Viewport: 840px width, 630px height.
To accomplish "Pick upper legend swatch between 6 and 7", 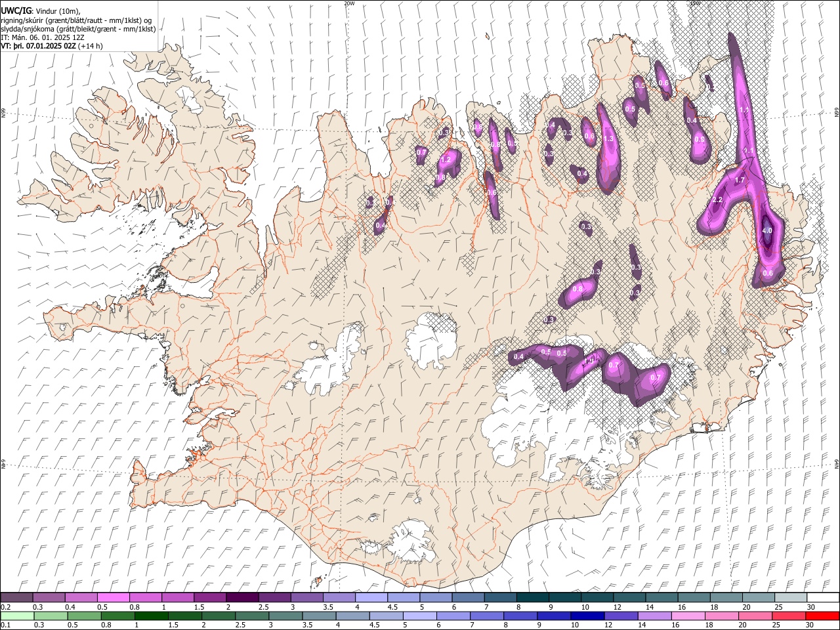I will pyautogui.click(x=468, y=598).
